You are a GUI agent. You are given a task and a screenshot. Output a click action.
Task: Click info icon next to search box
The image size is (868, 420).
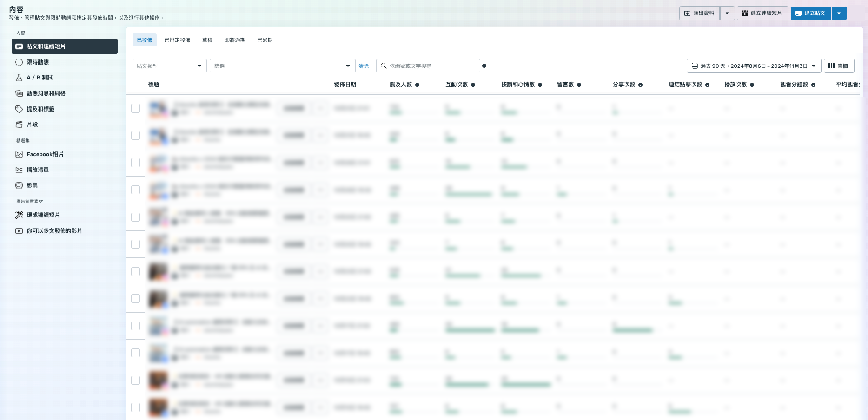pos(484,66)
